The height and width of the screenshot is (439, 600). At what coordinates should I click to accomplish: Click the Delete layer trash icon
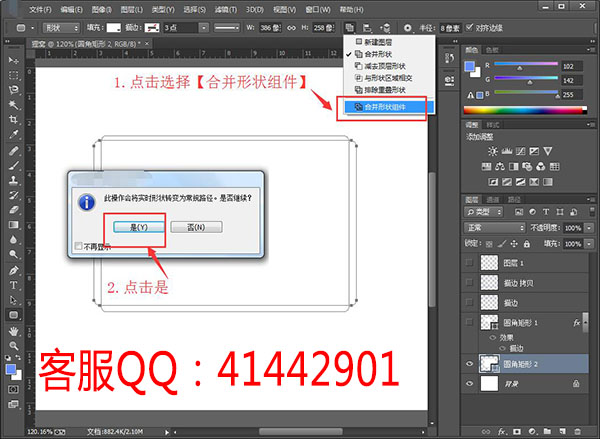(x=578, y=432)
